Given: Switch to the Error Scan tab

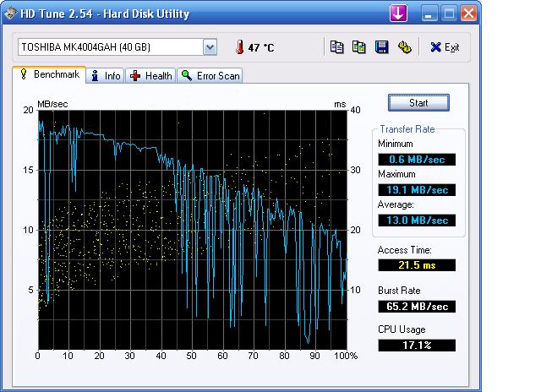Looking at the screenshot, I should click(x=210, y=76).
